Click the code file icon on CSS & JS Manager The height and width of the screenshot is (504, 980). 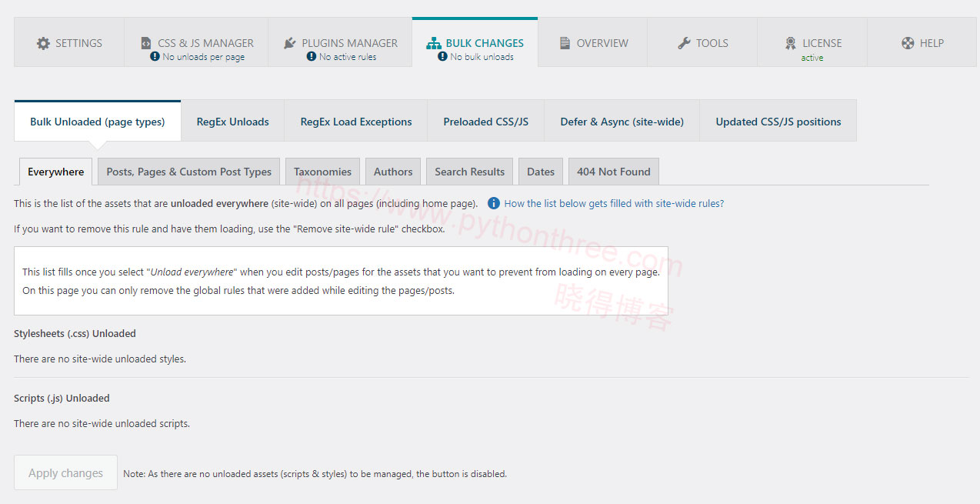pyautogui.click(x=146, y=43)
